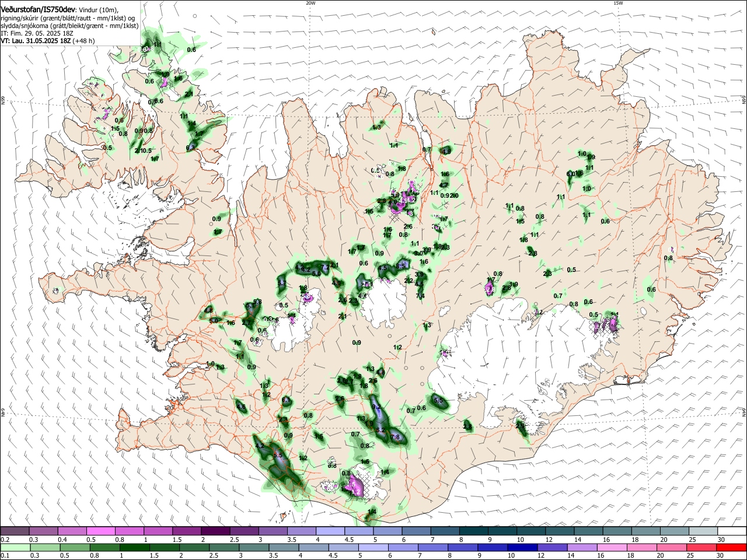The image size is (747, 560).
Task: Pick palest green rain swatch starting at 0.1
Action: tap(15, 547)
